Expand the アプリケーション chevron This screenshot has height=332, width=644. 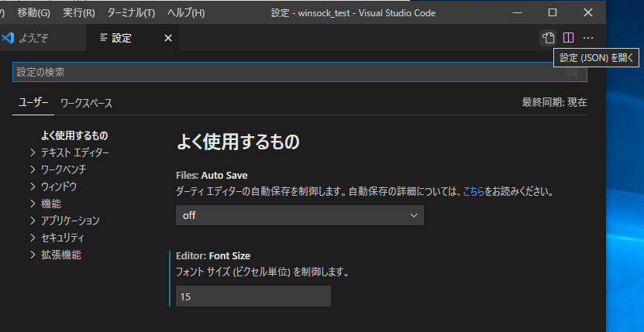(33, 221)
